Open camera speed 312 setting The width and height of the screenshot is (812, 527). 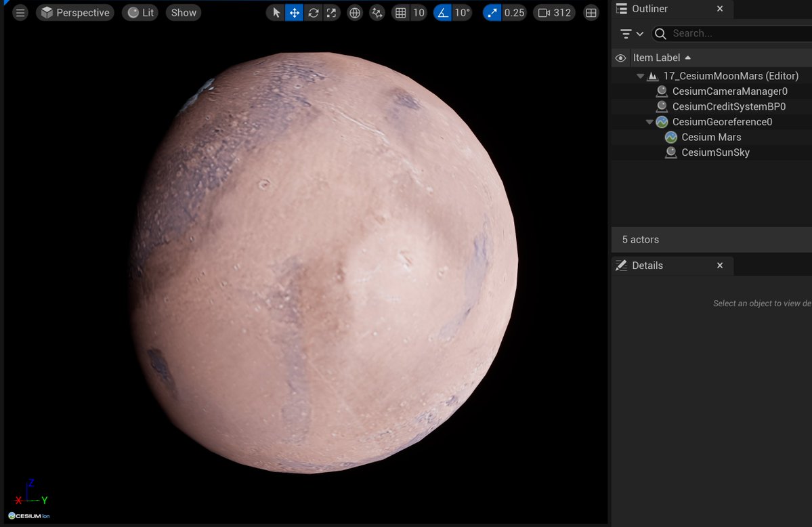click(x=554, y=12)
